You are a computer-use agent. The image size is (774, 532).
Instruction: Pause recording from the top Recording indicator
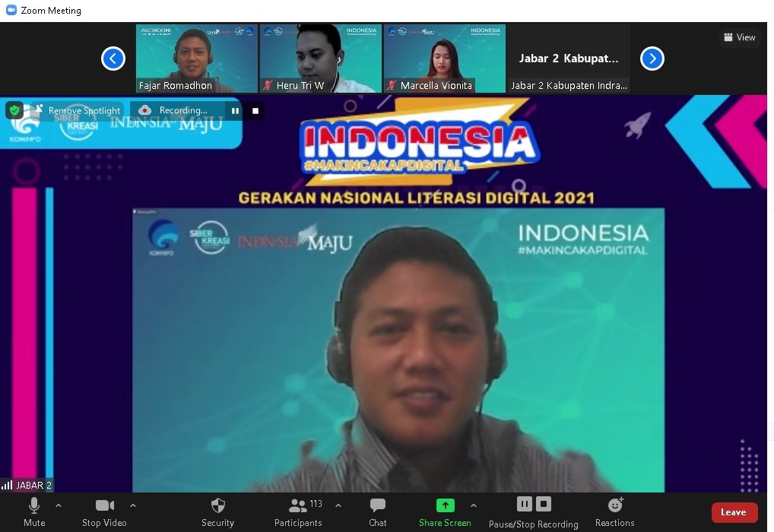(x=235, y=110)
